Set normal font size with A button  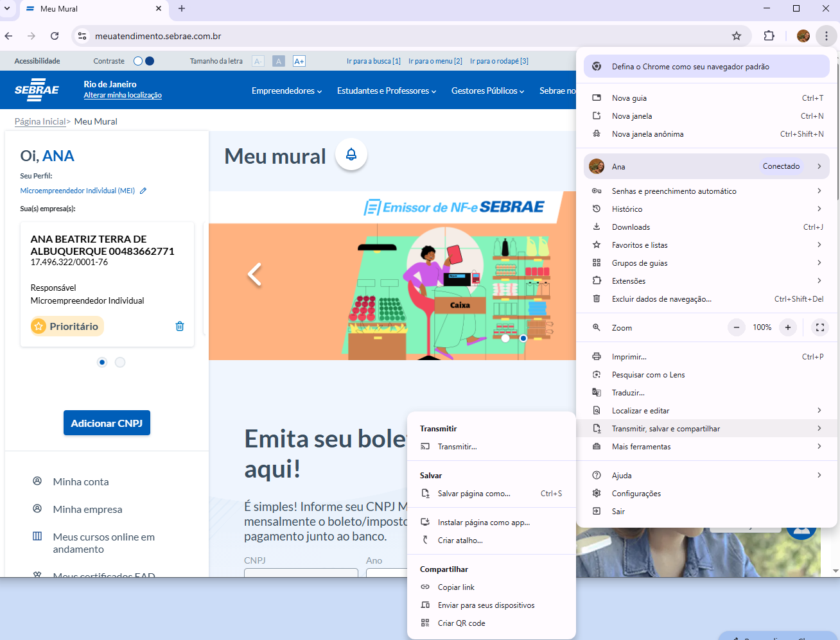pyautogui.click(x=279, y=61)
